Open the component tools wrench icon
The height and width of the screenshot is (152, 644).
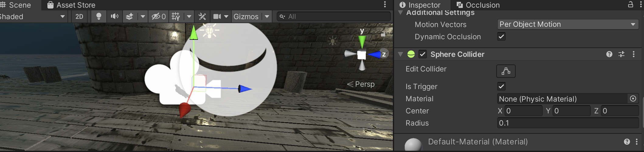[202, 16]
